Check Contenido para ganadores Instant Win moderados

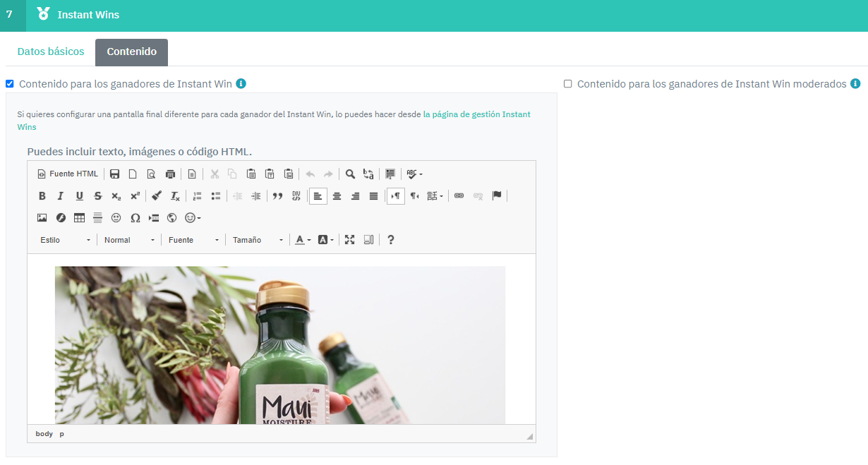pos(568,84)
